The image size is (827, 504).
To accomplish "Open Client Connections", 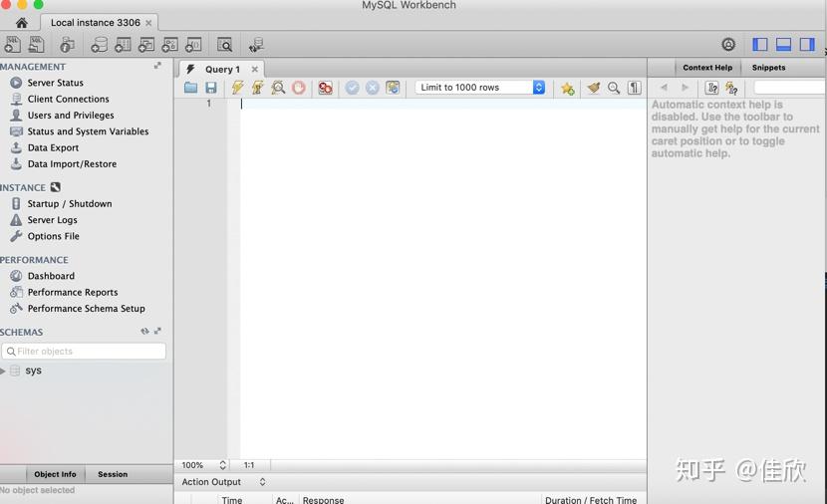I will (68, 100).
